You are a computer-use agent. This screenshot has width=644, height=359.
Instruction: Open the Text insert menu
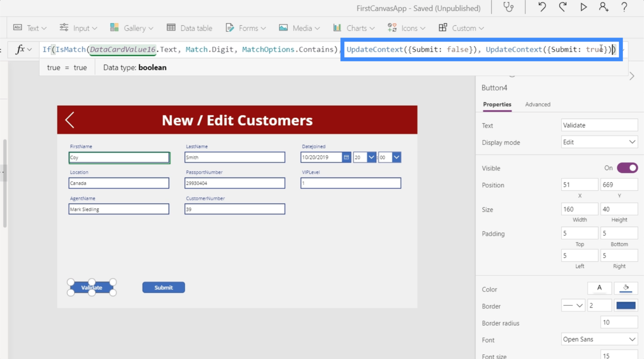[x=30, y=28]
